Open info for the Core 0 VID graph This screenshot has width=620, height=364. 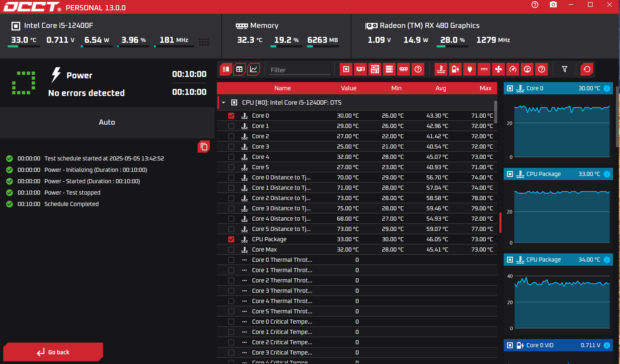[607, 345]
